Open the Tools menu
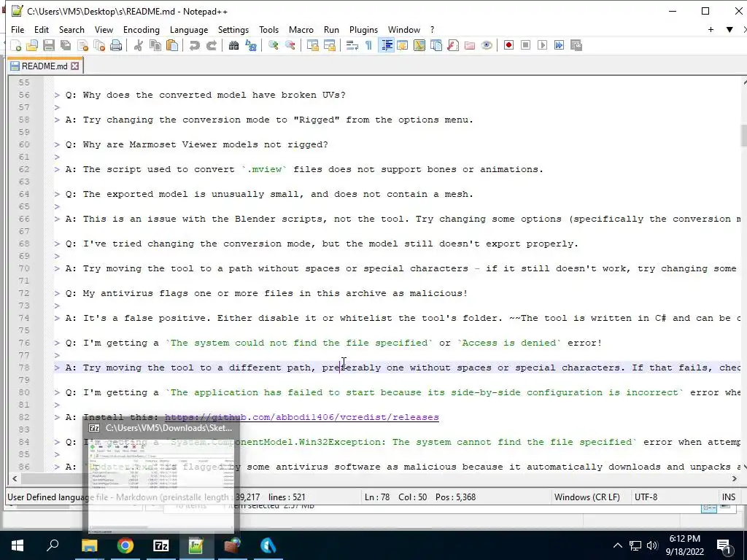The image size is (747, 560). click(x=268, y=29)
